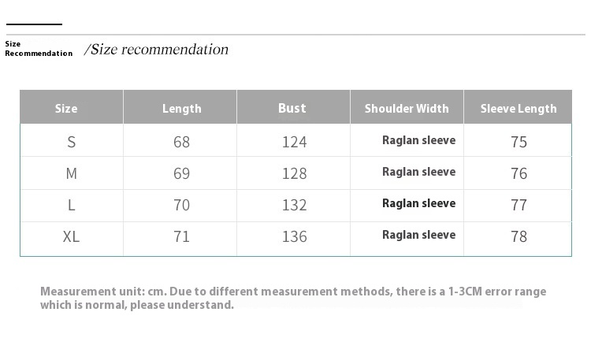Select the length value 70
This screenshot has width=591, height=364.
tap(182, 205)
